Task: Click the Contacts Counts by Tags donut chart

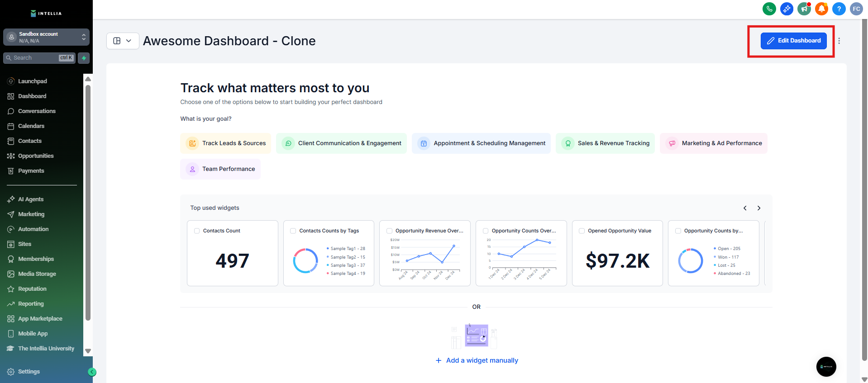Action: (305, 261)
